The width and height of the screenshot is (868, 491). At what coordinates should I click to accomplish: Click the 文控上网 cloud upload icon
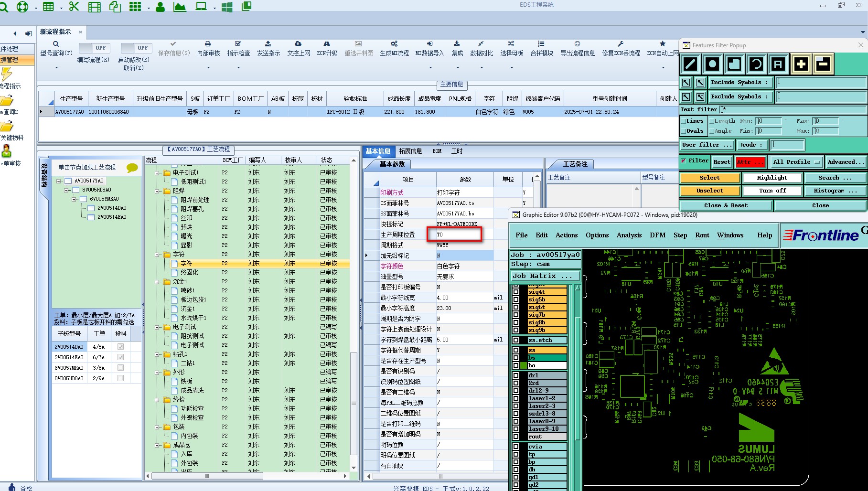tap(298, 44)
